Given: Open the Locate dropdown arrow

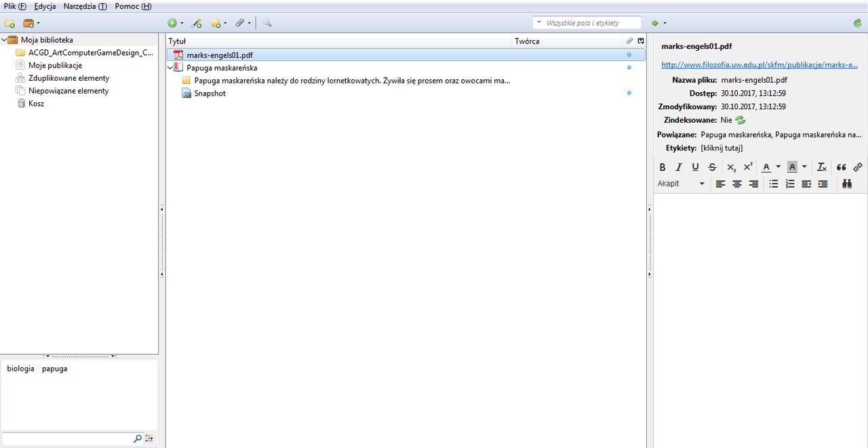Looking at the screenshot, I should (x=665, y=23).
